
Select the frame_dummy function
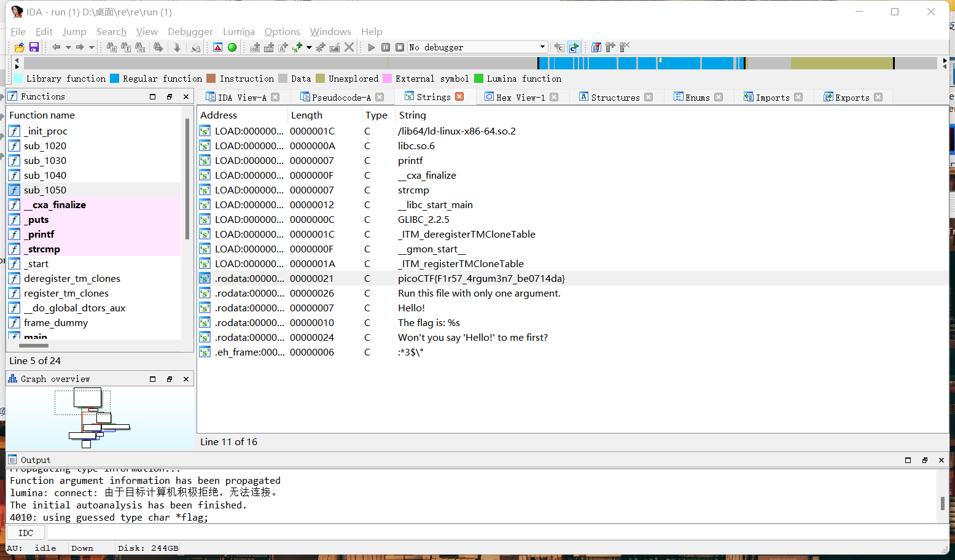(x=94, y=322)
